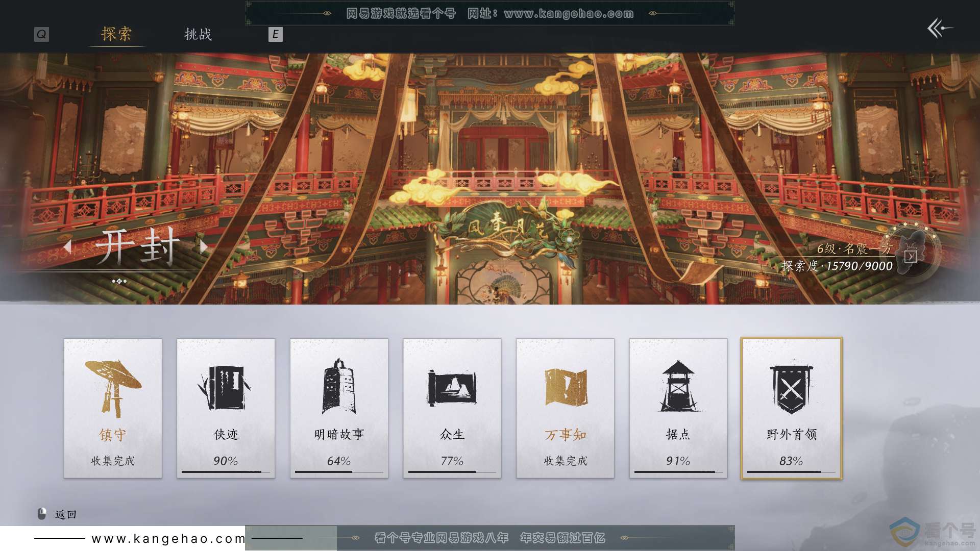Viewport: 980px width, 551px height.
Task: Click the 6级·名震一方 rank label
Action: tap(854, 248)
